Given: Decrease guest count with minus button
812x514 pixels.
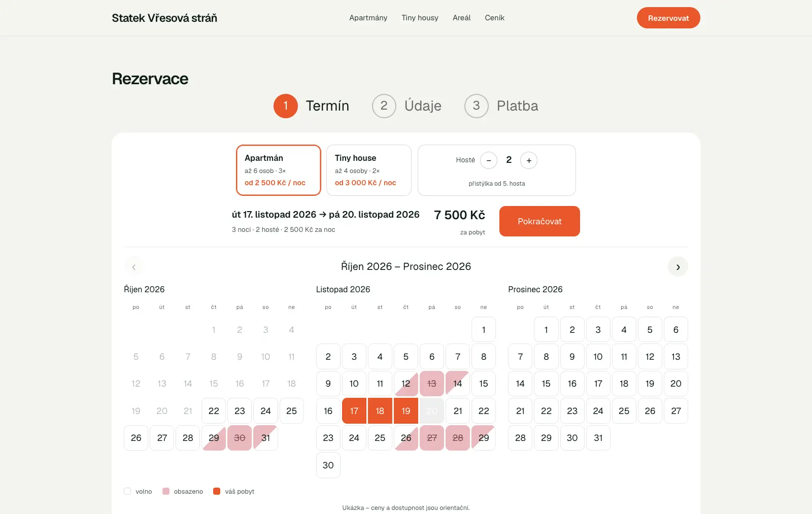Looking at the screenshot, I should point(488,160).
